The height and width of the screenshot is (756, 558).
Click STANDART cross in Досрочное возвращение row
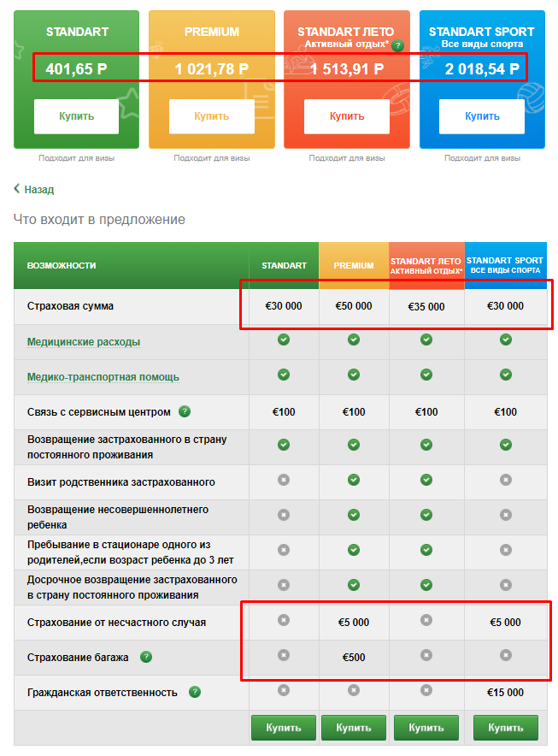284,585
